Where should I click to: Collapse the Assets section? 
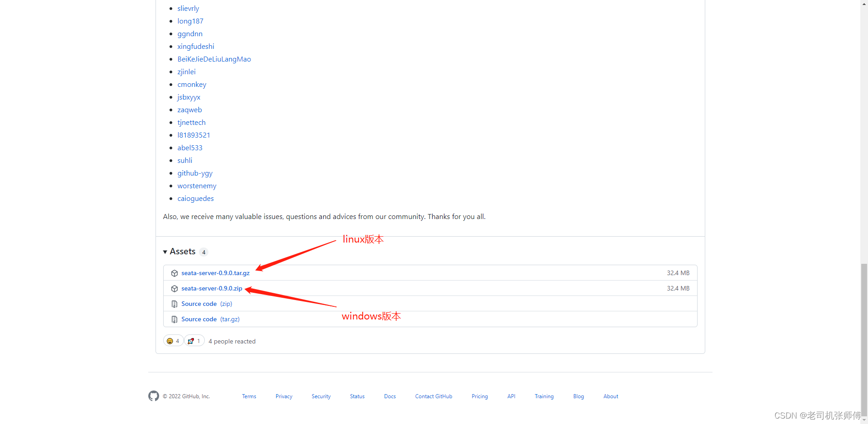pos(179,252)
